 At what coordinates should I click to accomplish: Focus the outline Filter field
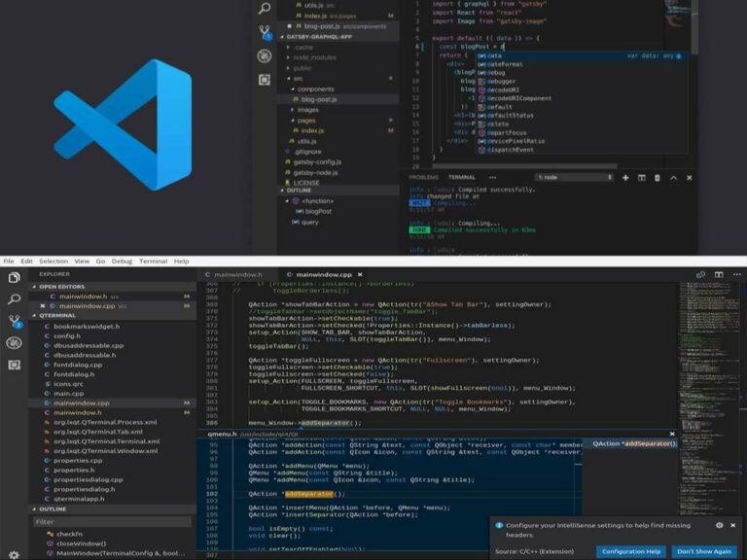pyautogui.click(x=113, y=522)
